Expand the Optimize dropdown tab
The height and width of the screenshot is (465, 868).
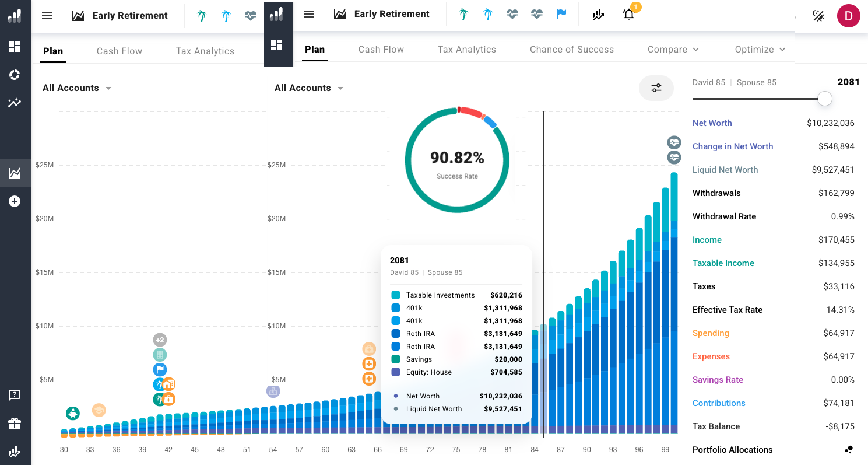click(760, 50)
